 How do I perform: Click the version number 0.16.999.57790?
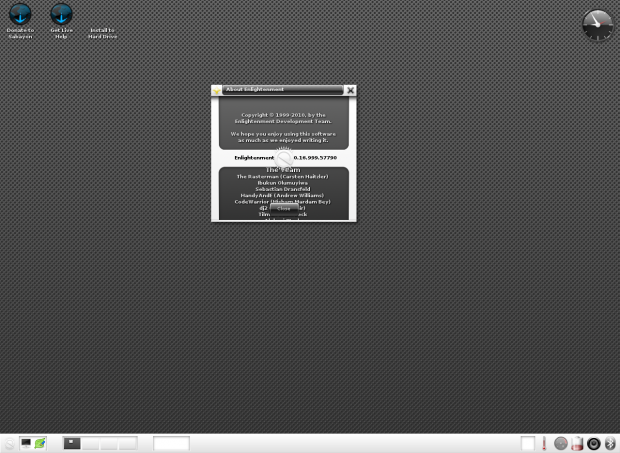(315, 157)
